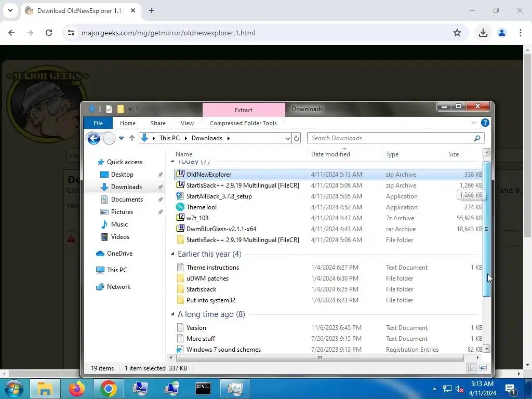
Task: Click the horizontal scrollbar in file list
Action: pos(320,357)
